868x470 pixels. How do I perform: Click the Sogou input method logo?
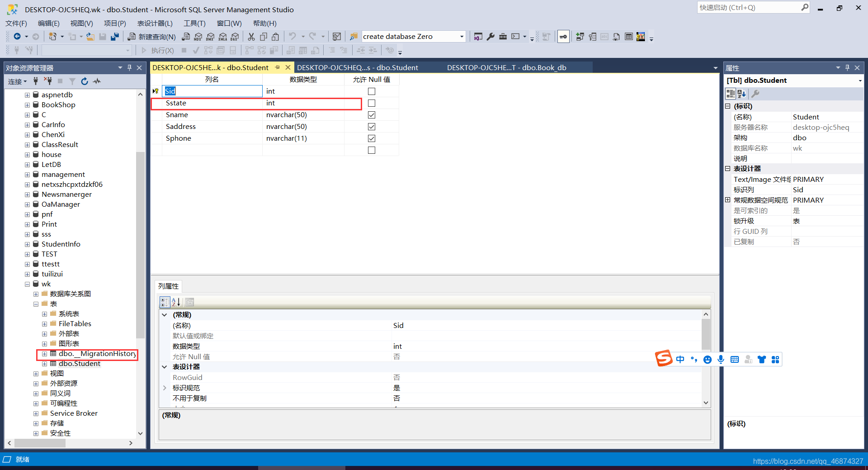664,359
